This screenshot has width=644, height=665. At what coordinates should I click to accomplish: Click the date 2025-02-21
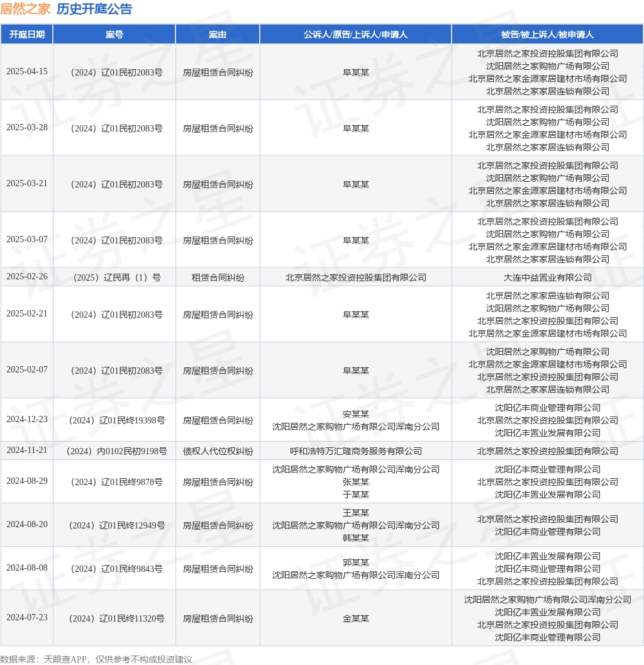[x=26, y=313]
